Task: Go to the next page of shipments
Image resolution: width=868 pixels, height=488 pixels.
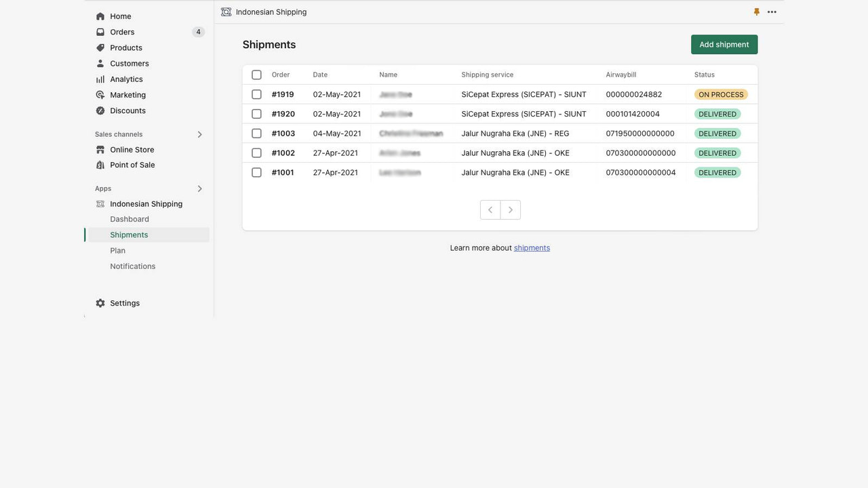Action: click(x=510, y=209)
